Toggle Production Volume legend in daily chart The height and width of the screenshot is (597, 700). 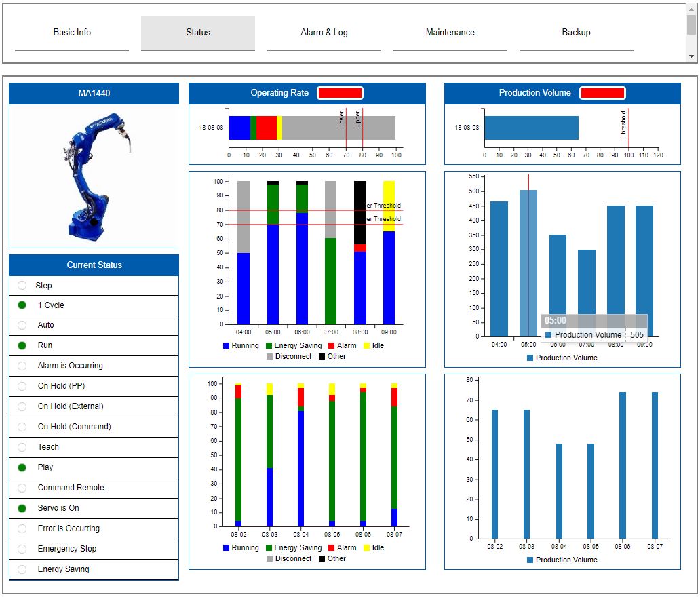[x=562, y=560]
